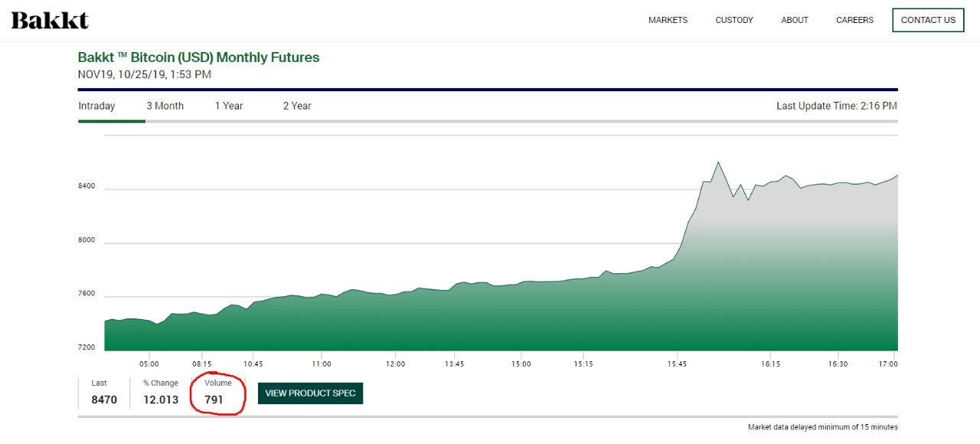Screen dimensions: 980x444
Task: Click the Last Update Time: 2:16 PM text
Action: (x=837, y=106)
